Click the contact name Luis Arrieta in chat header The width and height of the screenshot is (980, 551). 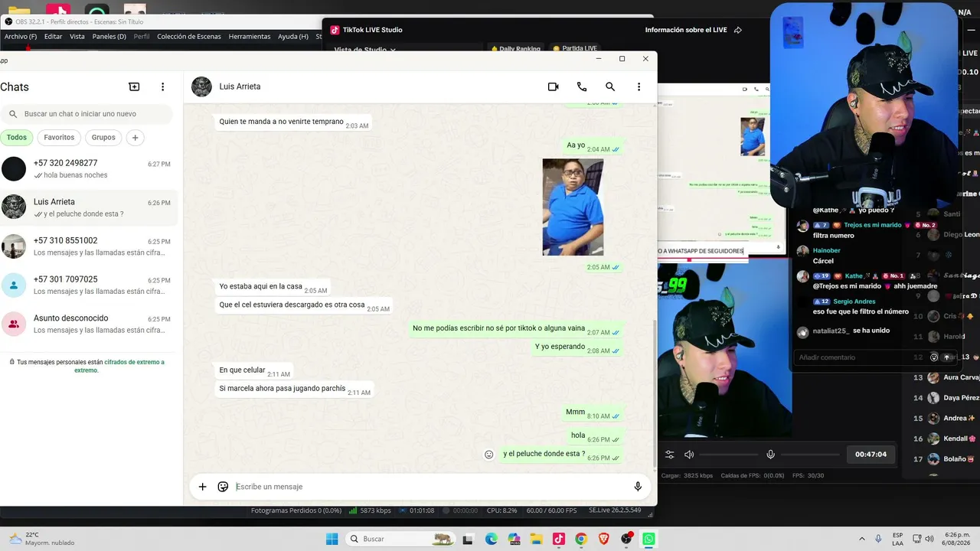click(x=240, y=86)
